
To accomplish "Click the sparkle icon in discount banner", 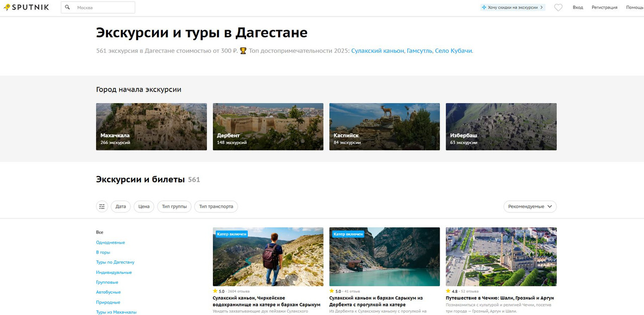I will point(484,8).
